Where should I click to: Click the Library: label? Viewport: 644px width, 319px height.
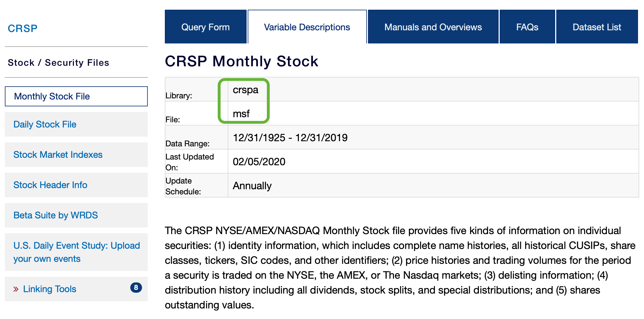click(x=179, y=96)
